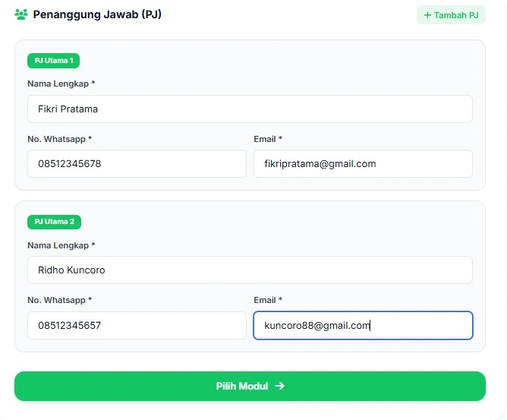Viewport: 507px width, 420px height.
Task: Click the No. Whatsapp label under PJ Utama 1
Action: 59,139
